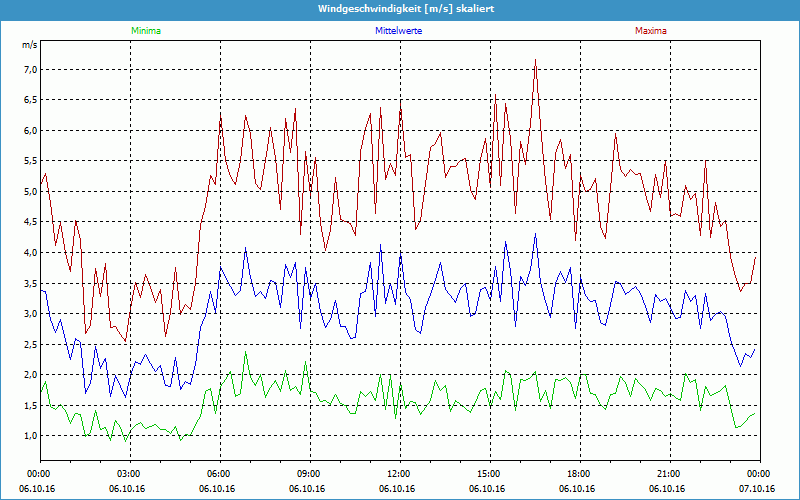Screen dimensions: 800x500
Task: Click the 03:00 time label
Action: 131,474
